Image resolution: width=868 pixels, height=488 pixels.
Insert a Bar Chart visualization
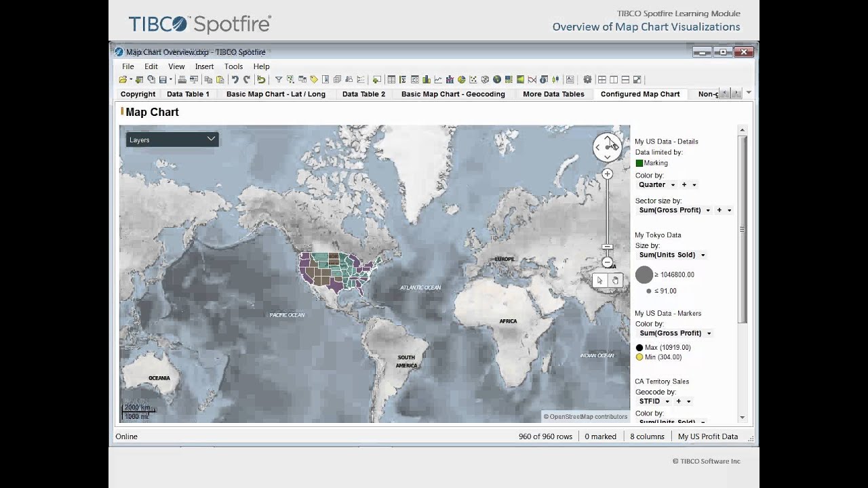point(426,79)
